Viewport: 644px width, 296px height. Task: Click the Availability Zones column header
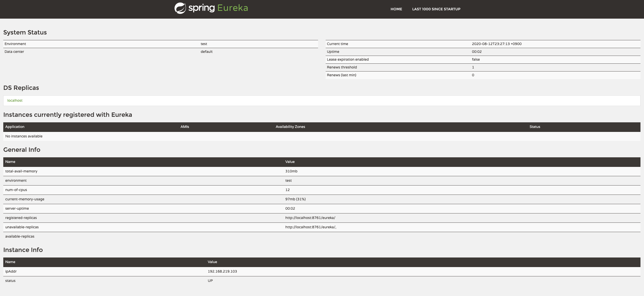click(290, 127)
